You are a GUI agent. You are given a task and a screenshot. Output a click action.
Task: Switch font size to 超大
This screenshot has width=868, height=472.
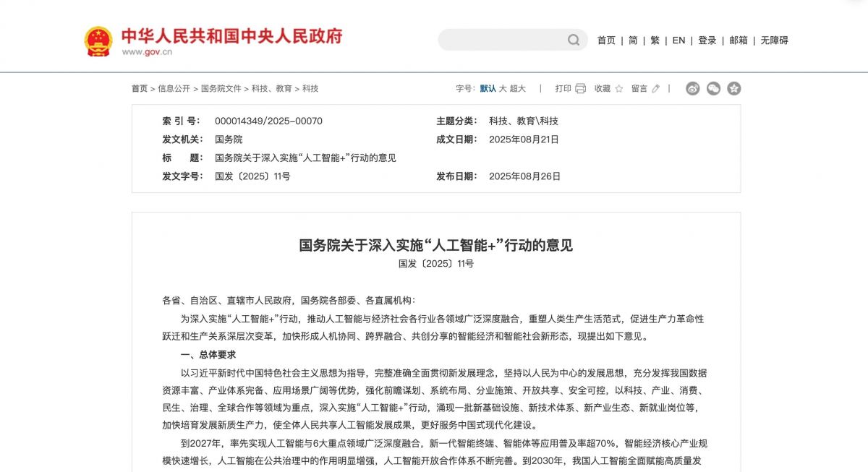point(518,89)
